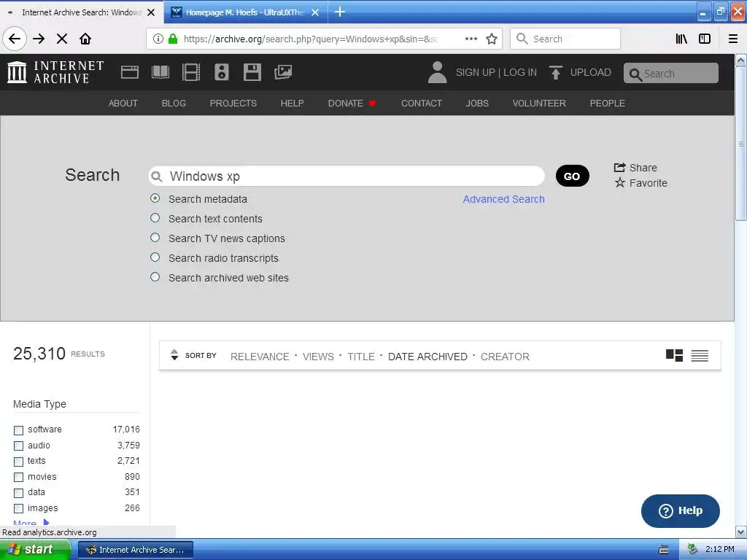Check the movies media type
747x560 pixels.
point(18,477)
